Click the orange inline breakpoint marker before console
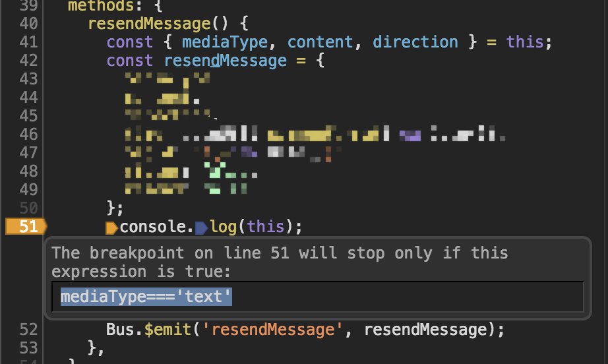The height and width of the screenshot is (364, 608). [x=111, y=228]
